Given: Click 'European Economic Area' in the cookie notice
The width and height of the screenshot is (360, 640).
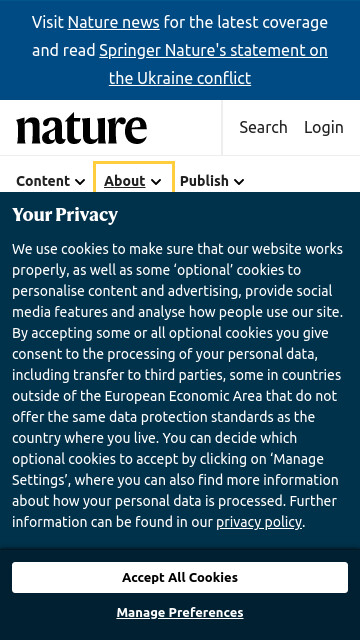Looking at the screenshot, I should pos(185,396).
